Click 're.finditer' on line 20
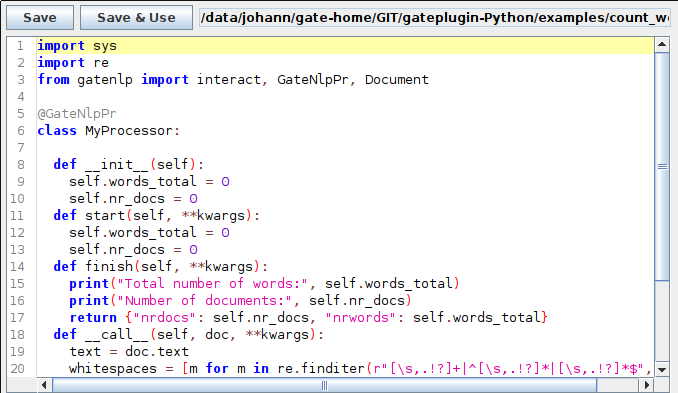The width and height of the screenshot is (678, 393). 321,369
